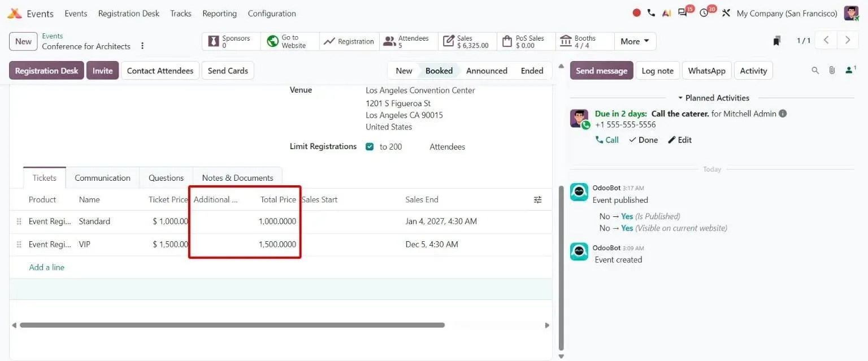Click Add a line in tickets

point(46,267)
